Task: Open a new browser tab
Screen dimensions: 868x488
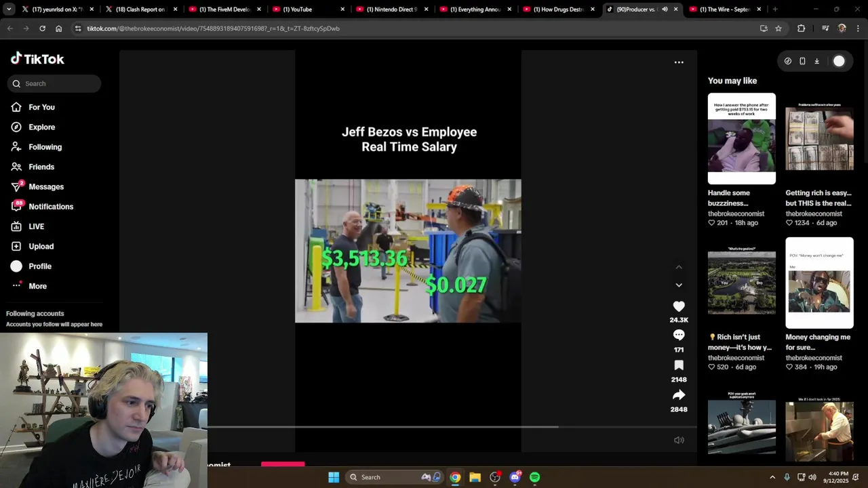Action: (775, 9)
